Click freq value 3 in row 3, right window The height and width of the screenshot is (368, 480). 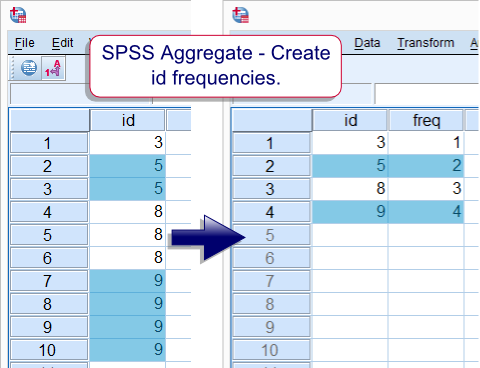(x=426, y=189)
